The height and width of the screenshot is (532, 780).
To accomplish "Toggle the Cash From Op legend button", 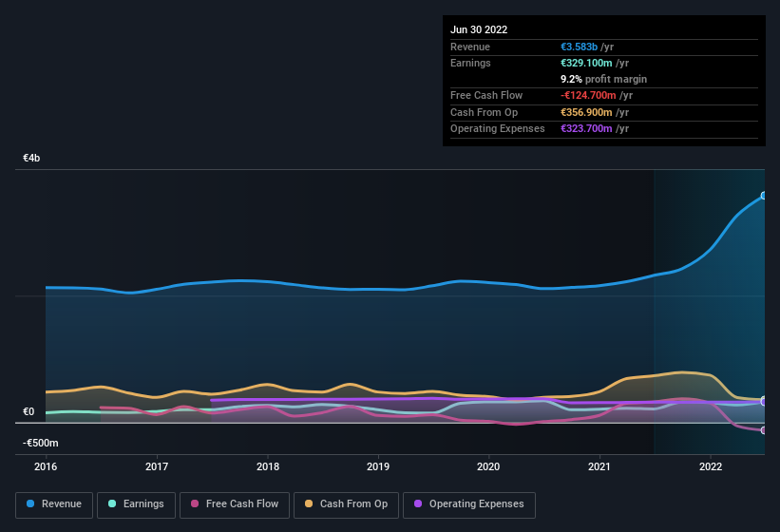I will [x=346, y=504].
